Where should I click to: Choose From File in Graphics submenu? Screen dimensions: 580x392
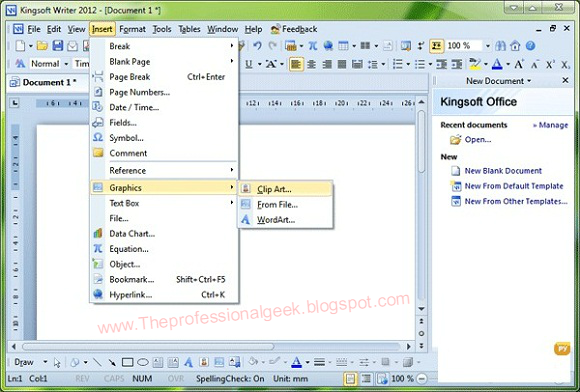pos(285,205)
